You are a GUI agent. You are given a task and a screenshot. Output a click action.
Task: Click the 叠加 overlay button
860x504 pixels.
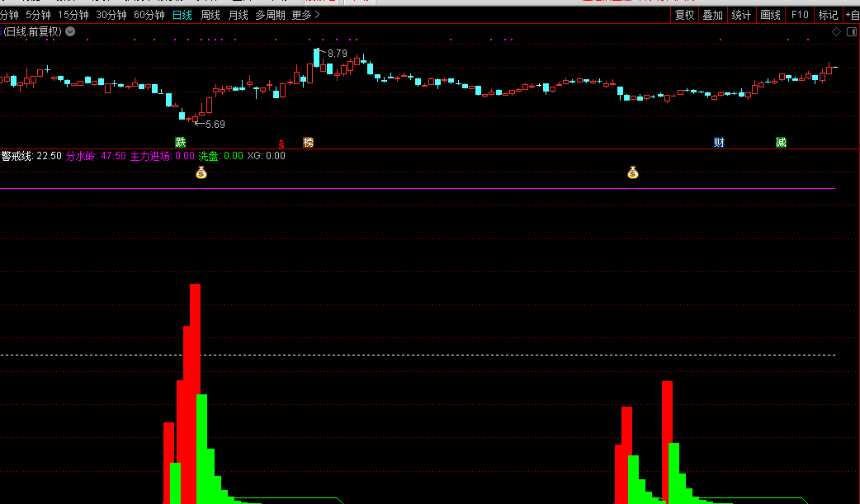[x=712, y=15]
